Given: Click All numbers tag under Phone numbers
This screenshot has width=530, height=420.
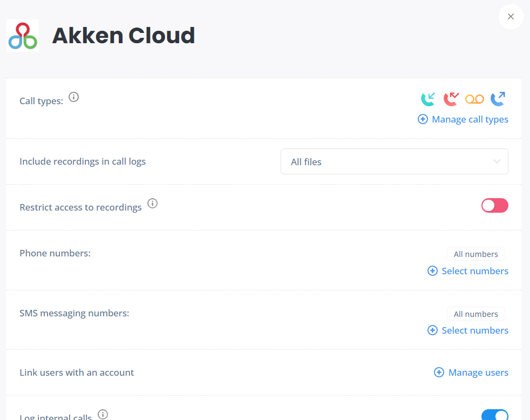Looking at the screenshot, I should pyautogui.click(x=475, y=254).
